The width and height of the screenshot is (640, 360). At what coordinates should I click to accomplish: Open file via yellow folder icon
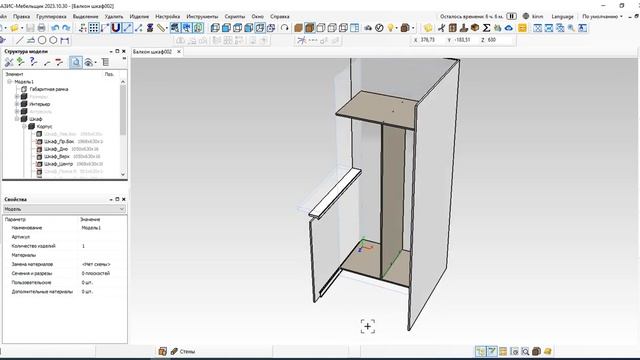[14, 28]
